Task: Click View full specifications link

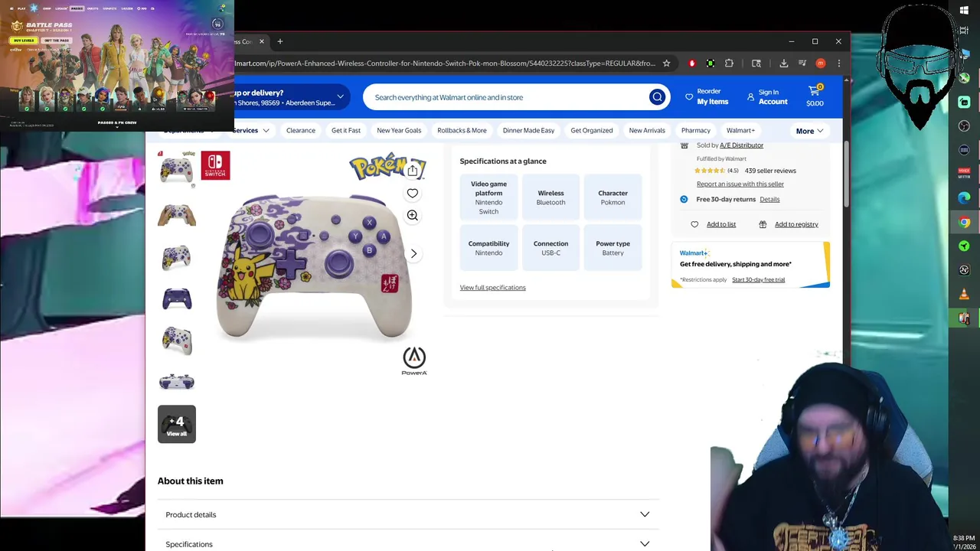Action: pyautogui.click(x=492, y=288)
